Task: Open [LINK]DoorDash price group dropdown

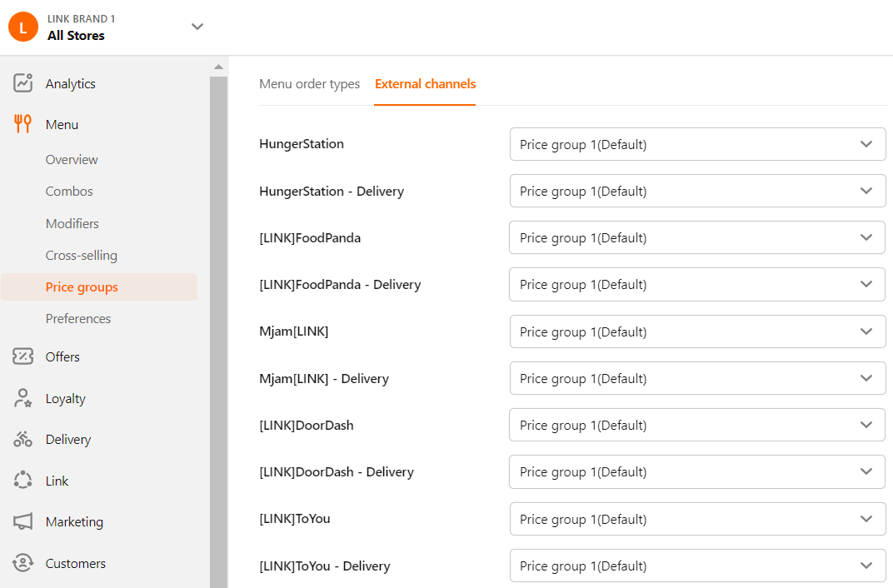Action: pos(698,425)
